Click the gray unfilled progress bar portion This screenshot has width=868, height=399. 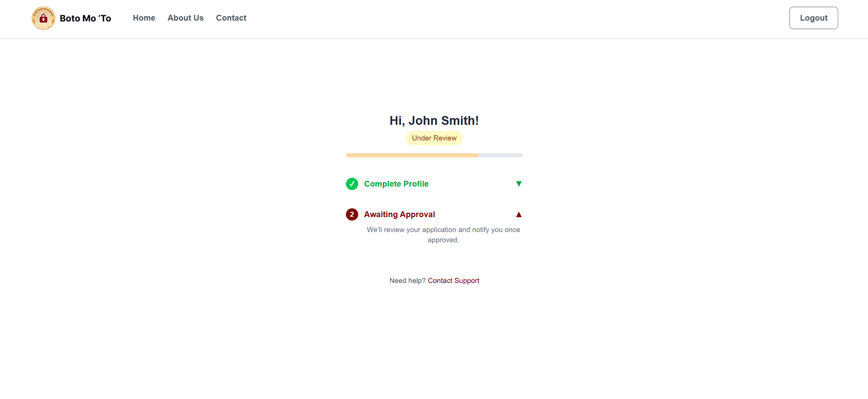(x=501, y=155)
